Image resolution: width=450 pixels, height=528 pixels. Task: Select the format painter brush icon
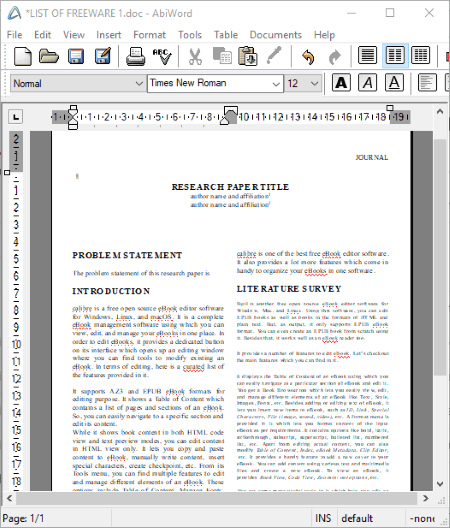click(274, 55)
